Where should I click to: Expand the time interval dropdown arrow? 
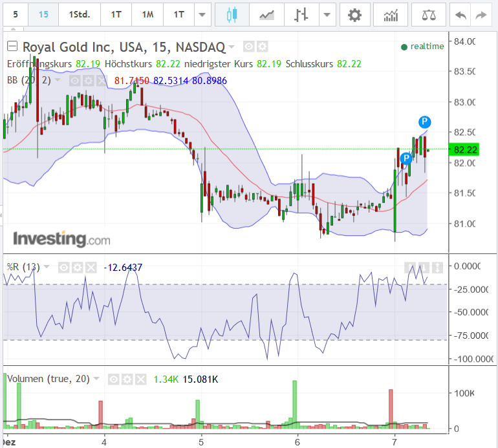coord(202,15)
